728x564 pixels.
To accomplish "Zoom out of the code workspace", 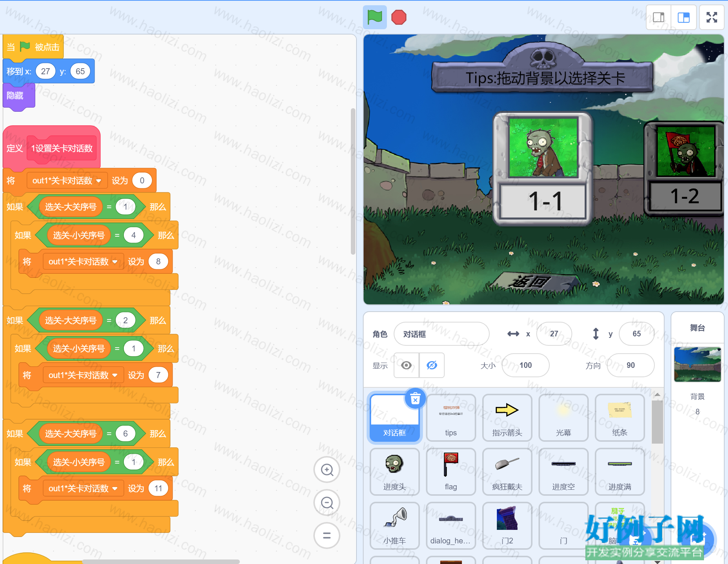I will 327,502.
